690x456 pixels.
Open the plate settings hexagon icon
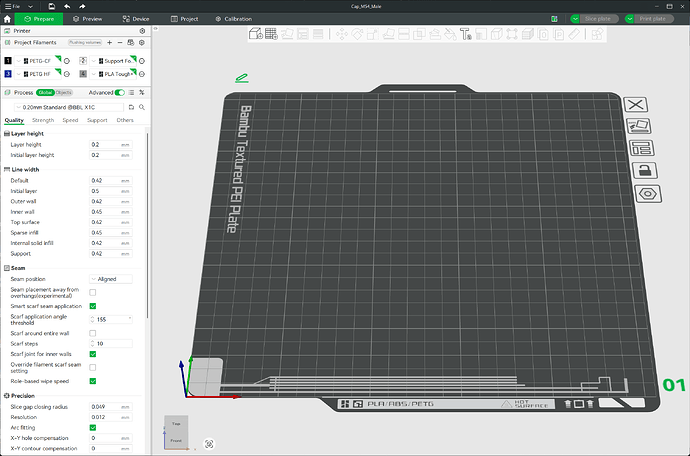click(648, 194)
